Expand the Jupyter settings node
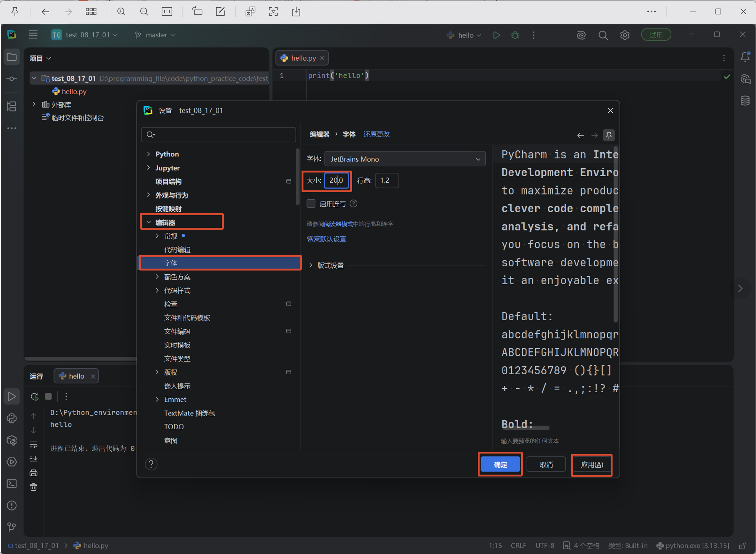 tap(149, 167)
